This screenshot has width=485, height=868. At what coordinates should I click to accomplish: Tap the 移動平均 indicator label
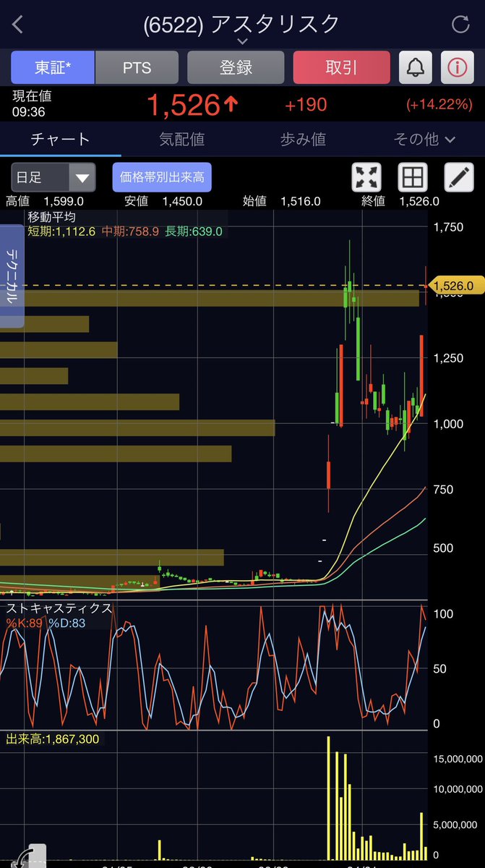click(52, 217)
